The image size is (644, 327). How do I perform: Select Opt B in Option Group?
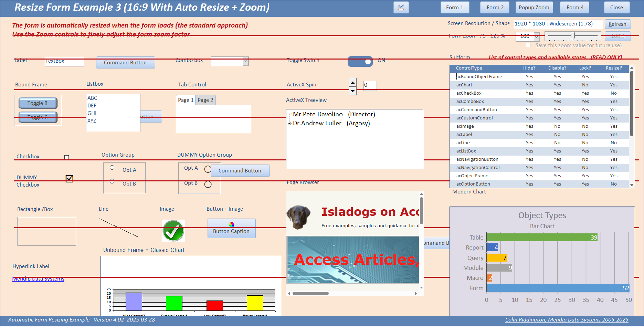[x=112, y=181]
